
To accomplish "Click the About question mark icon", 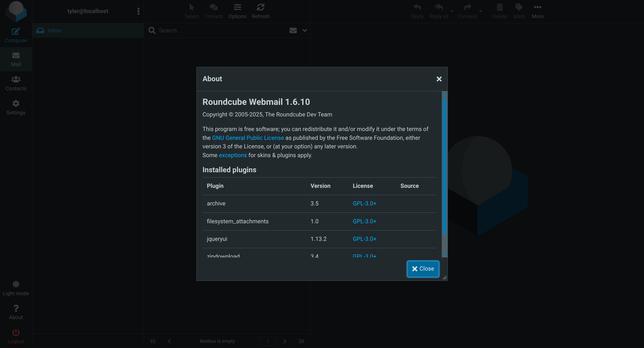I will [16, 309].
